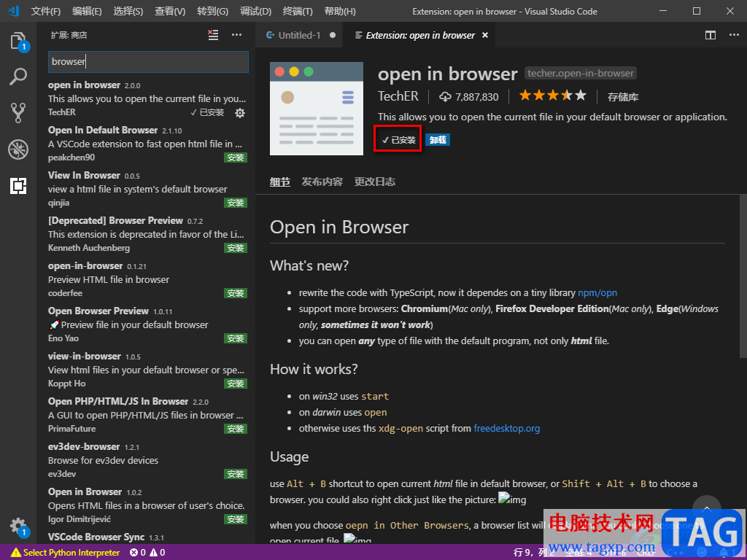Select the Extensions view icon

18,186
